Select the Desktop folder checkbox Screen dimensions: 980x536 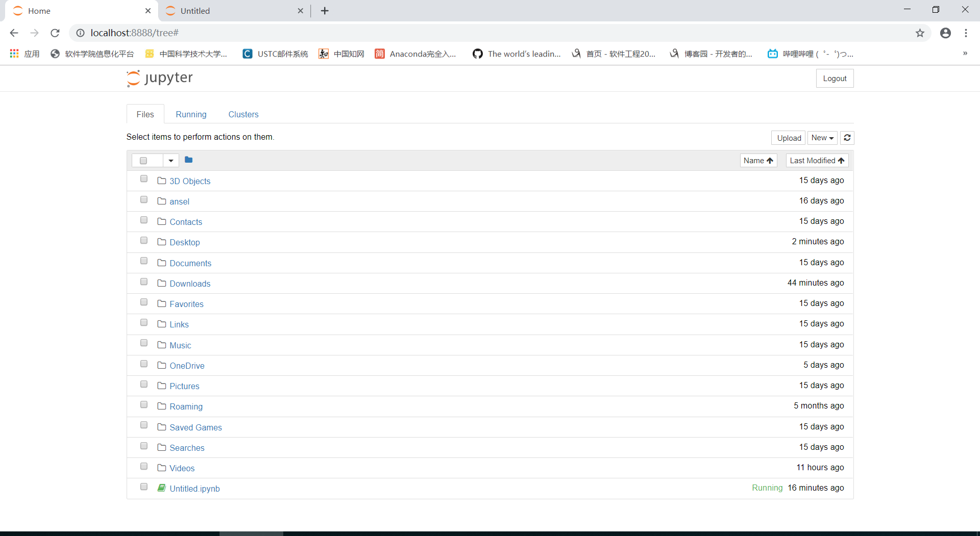pyautogui.click(x=144, y=241)
